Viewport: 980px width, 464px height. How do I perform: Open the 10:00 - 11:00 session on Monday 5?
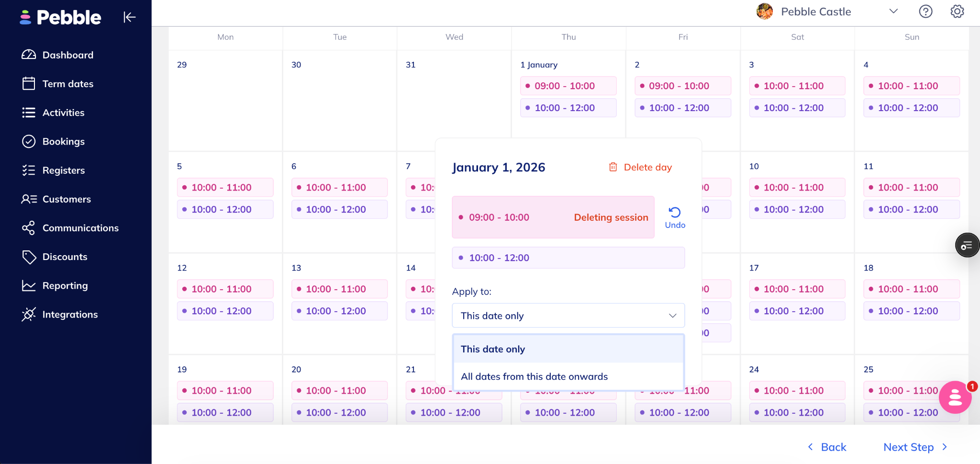pyautogui.click(x=225, y=188)
